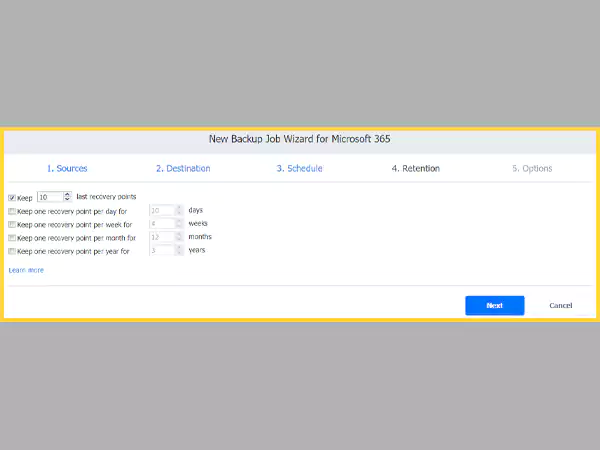Select the 5. Options step

tap(532, 168)
